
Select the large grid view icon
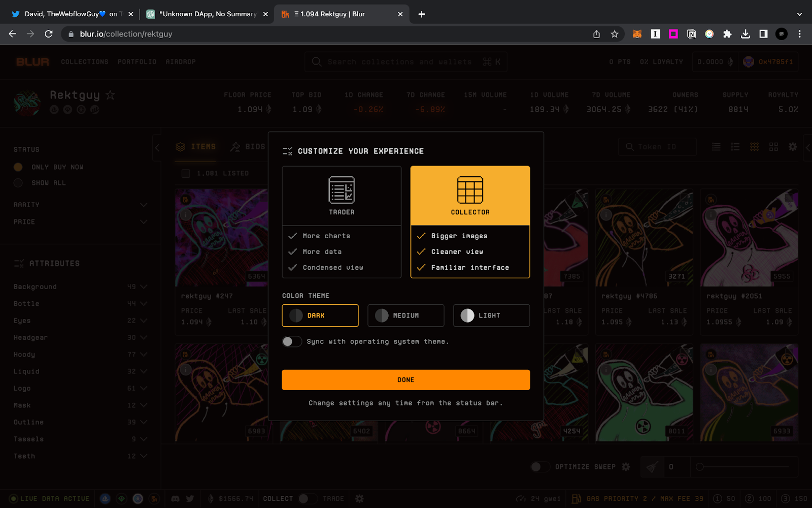tap(773, 147)
